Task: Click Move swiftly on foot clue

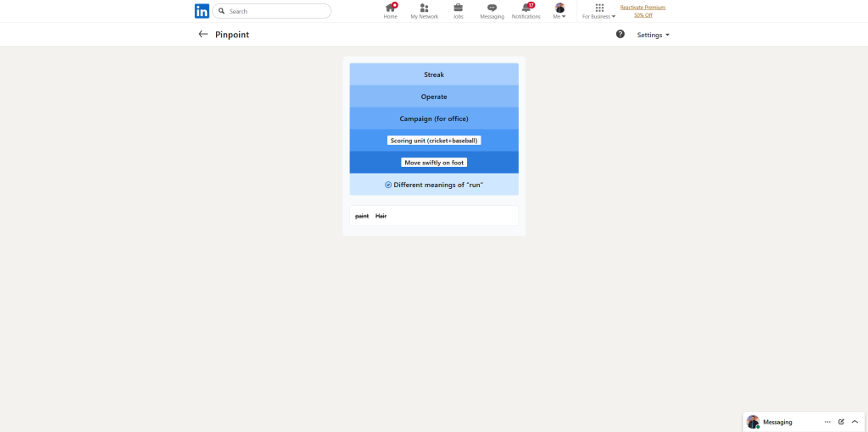Action: point(434,163)
